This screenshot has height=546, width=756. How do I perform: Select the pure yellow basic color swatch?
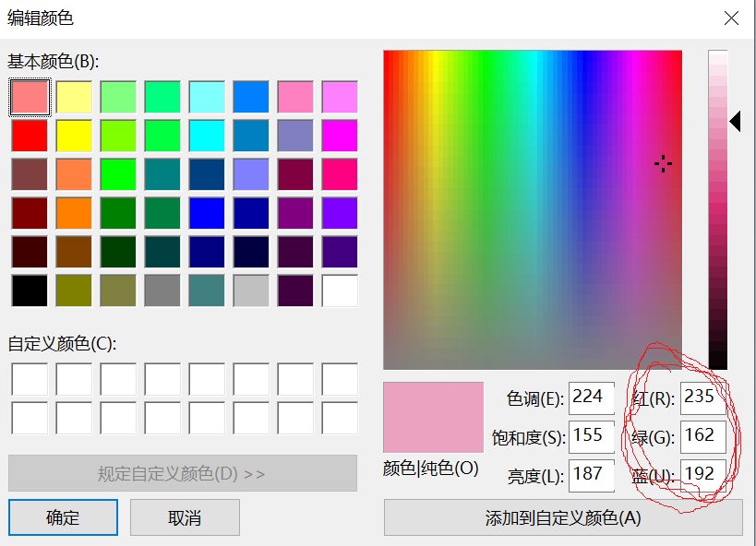[74, 136]
